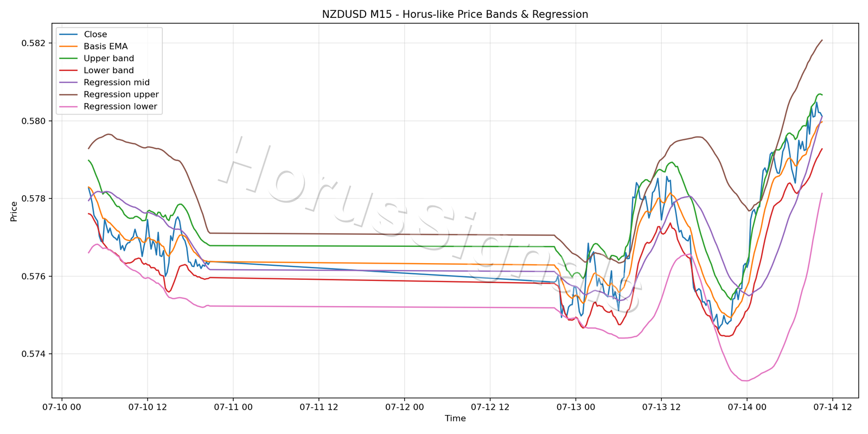Click the 'Price' y-axis label
Image resolution: width=868 pixels, height=434 pixels.
click(14, 212)
